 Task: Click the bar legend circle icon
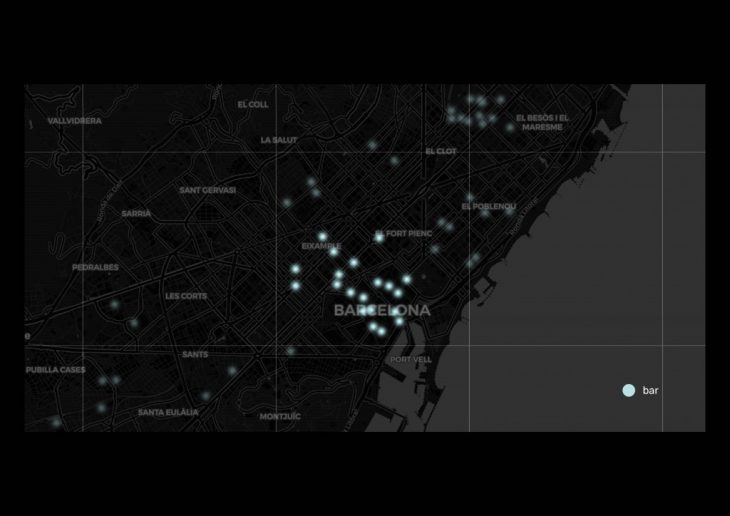[x=628, y=390]
